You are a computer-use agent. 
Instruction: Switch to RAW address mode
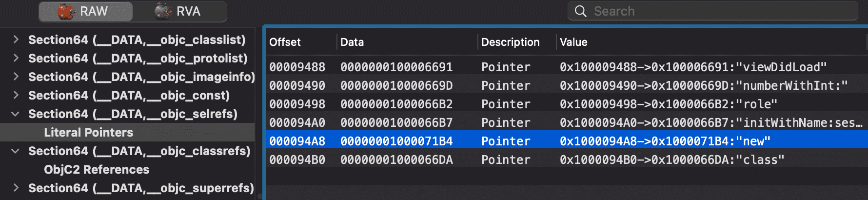pyautogui.click(x=86, y=11)
